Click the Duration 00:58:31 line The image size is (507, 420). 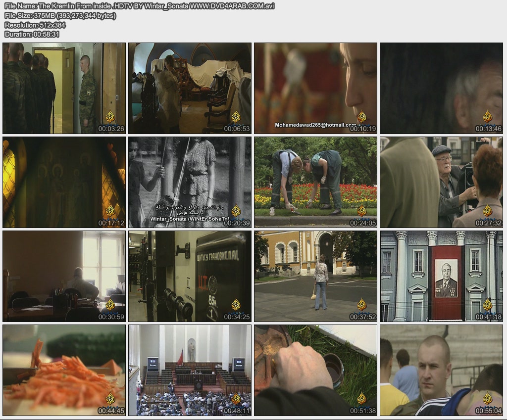(x=32, y=34)
